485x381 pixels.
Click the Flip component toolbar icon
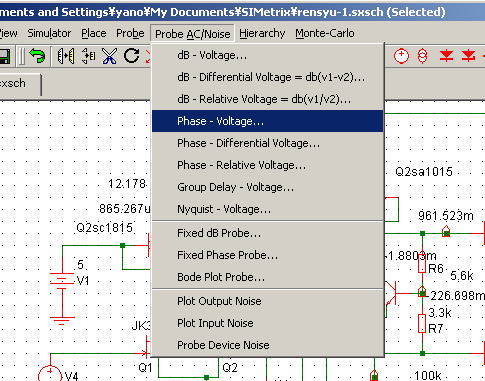click(88, 56)
